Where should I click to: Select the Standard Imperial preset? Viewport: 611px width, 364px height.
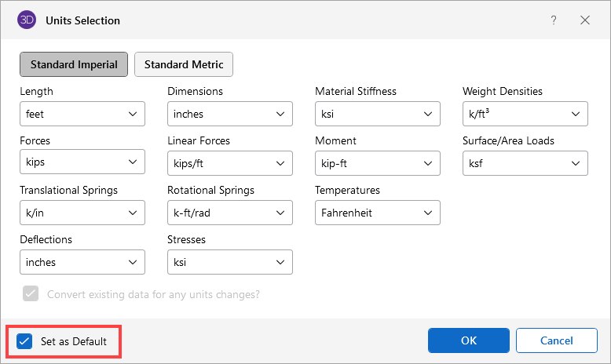pos(74,64)
